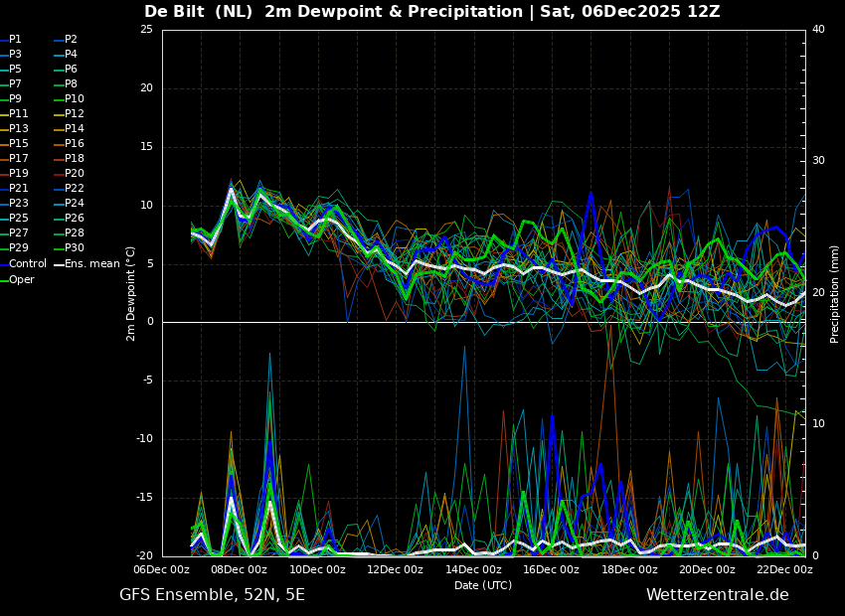This screenshot has width=845, height=616.
Task: Select the 08Dec 00z date tick
Action: [239, 570]
